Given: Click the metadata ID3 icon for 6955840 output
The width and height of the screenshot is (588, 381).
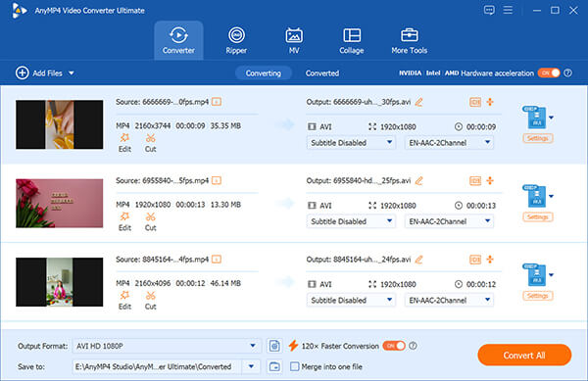Looking at the screenshot, I should tap(475, 180).
